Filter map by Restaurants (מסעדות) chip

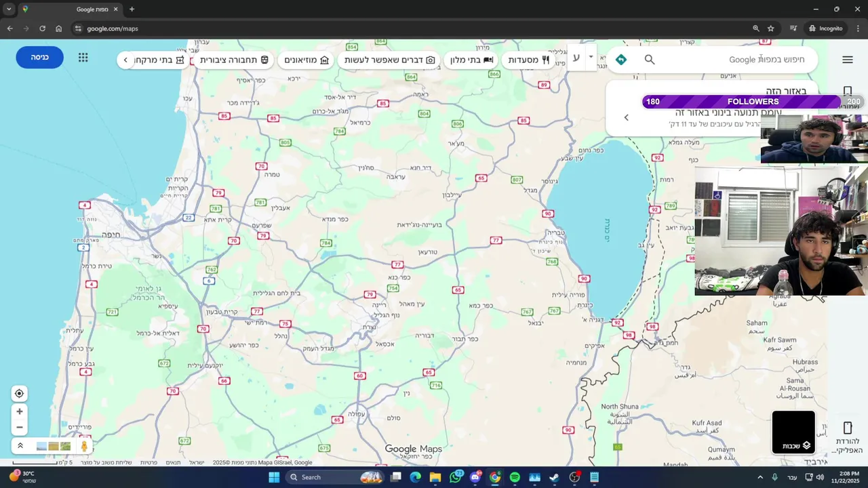529,60
